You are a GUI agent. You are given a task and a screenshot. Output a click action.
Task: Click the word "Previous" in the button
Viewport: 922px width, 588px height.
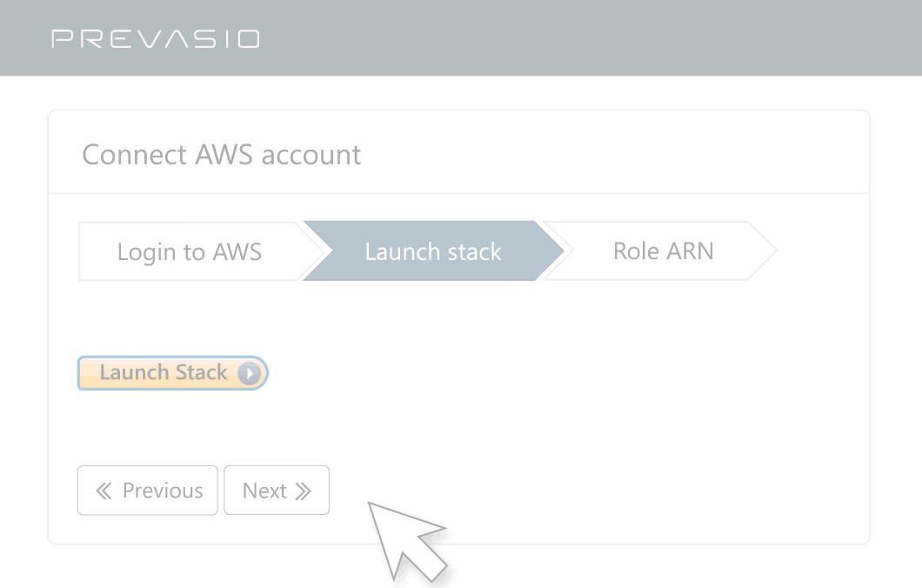[163, 491]
